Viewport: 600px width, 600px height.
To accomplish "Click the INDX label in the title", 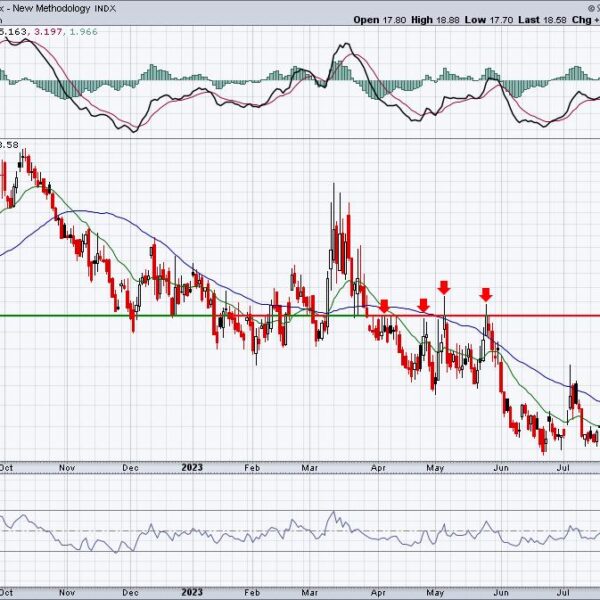I will coord(105,8).
